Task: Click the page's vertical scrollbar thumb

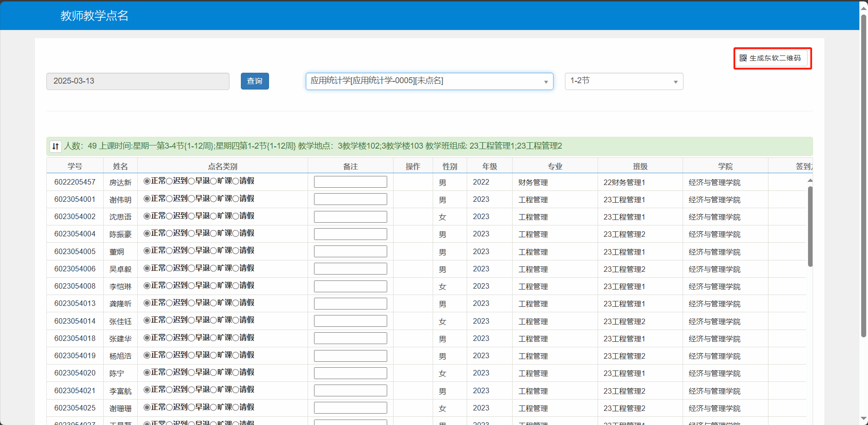Action: (x=864, y=175)
